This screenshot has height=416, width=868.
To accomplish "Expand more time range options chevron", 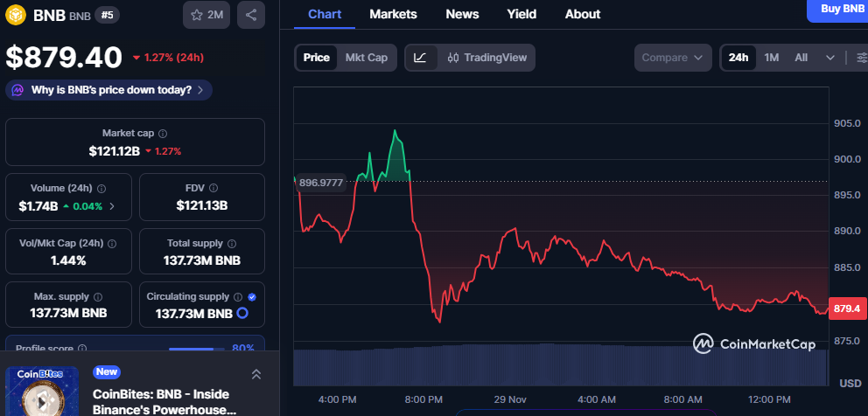I will (829, 58).
